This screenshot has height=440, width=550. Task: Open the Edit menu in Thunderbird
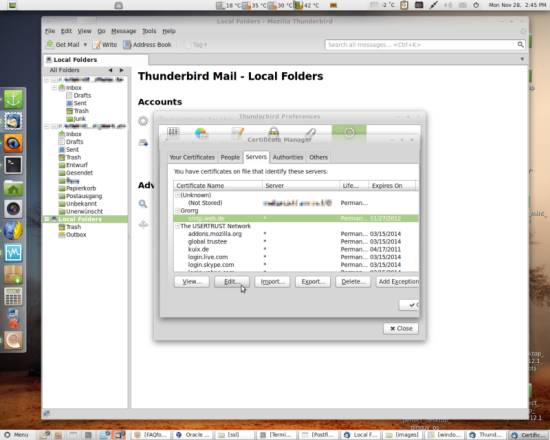point(66,31)
